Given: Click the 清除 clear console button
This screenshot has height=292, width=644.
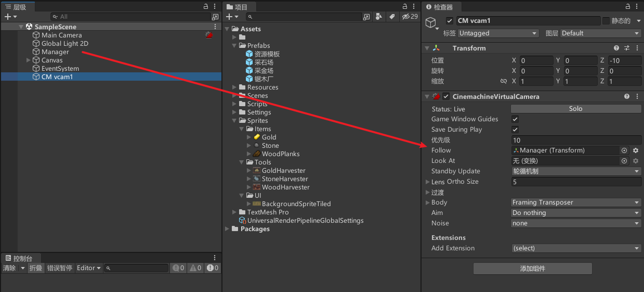Looking at the screenshot, I should click(x=9, y=268).
